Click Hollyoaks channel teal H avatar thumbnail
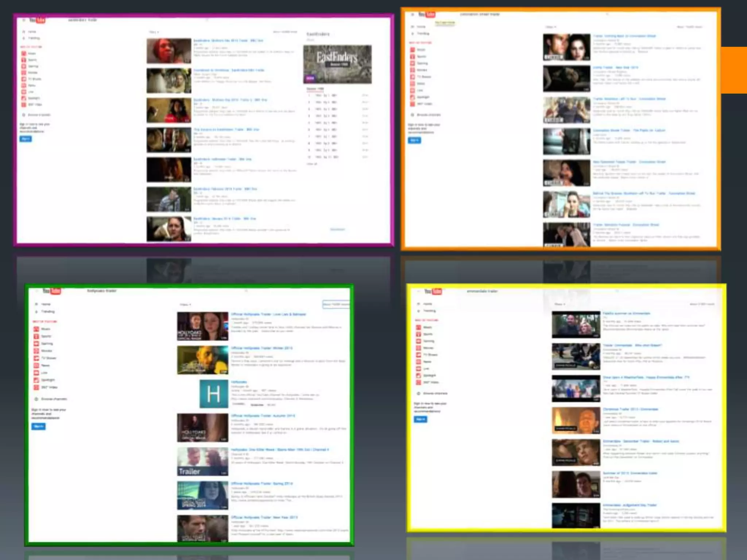This screenshot has width=747, height=560. pyautogui.click(x=213, y=394)
